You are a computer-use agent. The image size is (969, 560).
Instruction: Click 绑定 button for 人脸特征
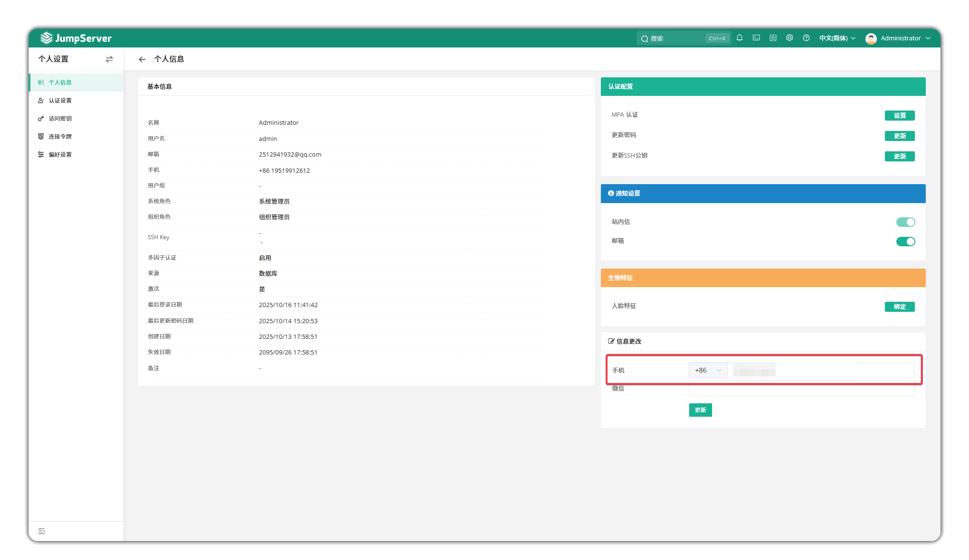(900, 307)
